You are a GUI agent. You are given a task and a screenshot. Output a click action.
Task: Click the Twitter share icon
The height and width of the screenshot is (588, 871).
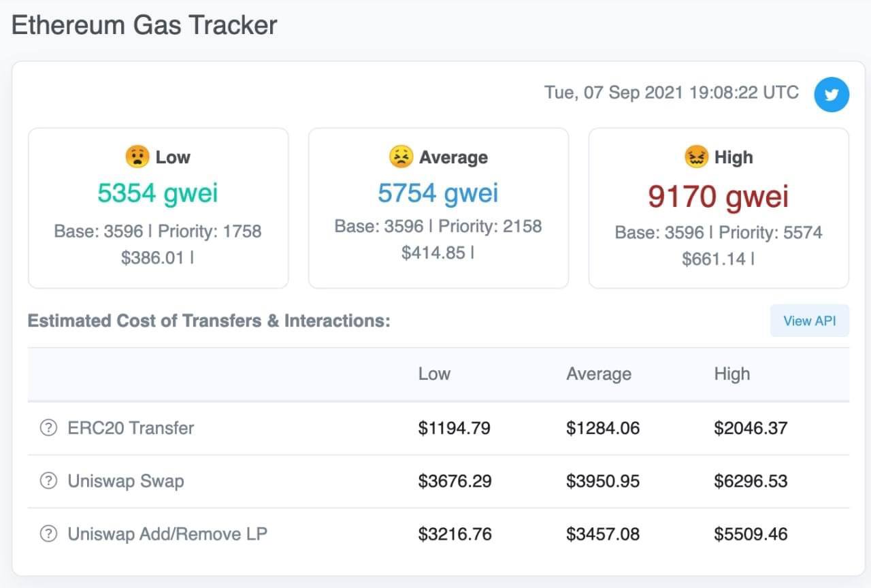click(832, 95)
